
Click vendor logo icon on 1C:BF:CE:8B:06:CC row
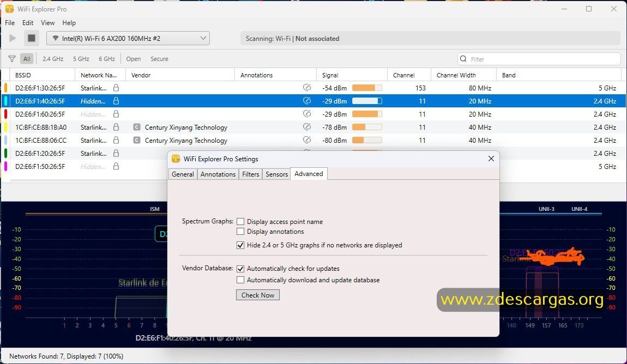click(137, 140)
